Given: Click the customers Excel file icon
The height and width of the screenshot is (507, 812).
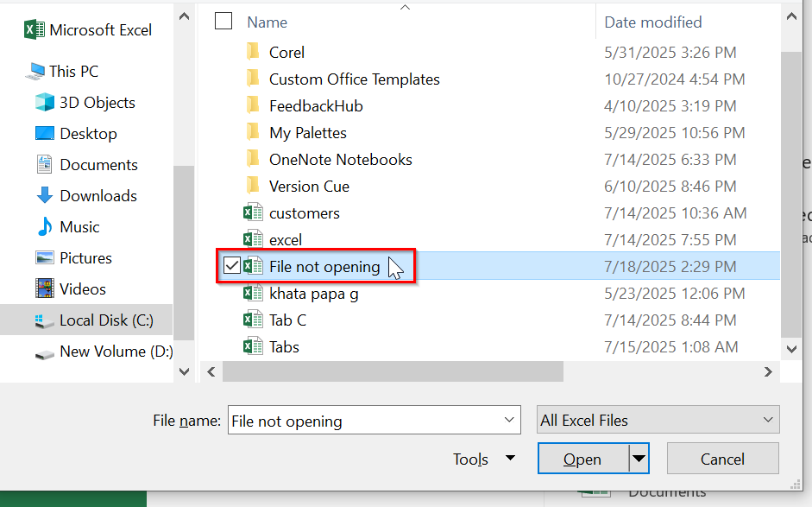Looking at the screenshot, I should [x=253, y=212].
